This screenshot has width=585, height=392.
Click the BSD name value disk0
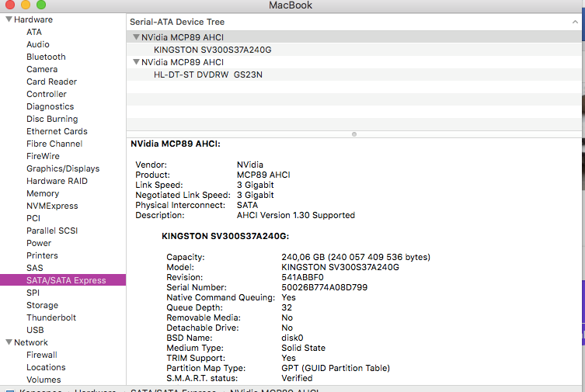(x=292, y=338)
